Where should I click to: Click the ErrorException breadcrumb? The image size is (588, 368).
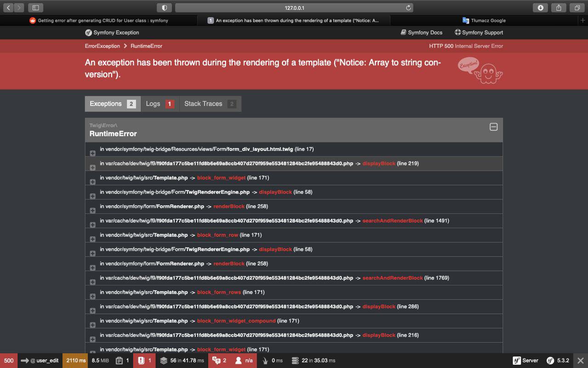pos(102,46)
